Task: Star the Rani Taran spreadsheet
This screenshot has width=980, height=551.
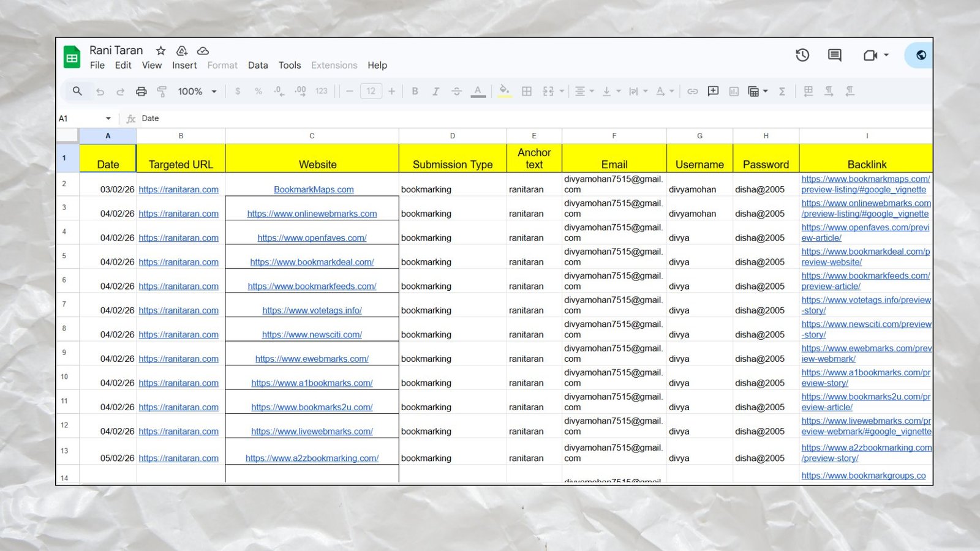Action: (x=160, y=51)
